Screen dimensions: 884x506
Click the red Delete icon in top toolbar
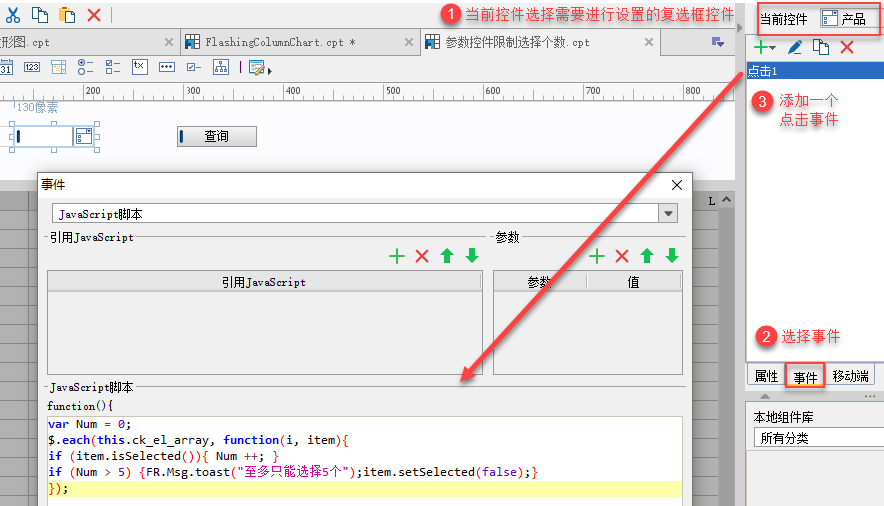click(94, 15)
